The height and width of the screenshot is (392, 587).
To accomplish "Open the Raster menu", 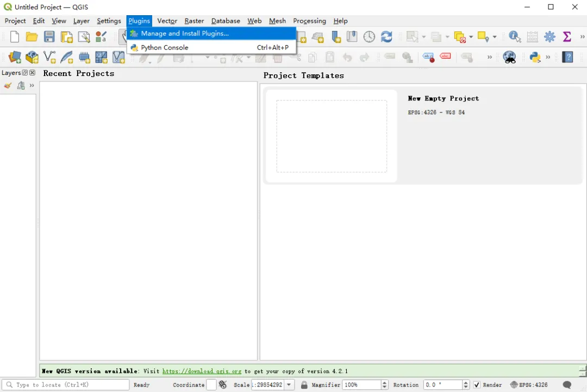I will [194, 21].
